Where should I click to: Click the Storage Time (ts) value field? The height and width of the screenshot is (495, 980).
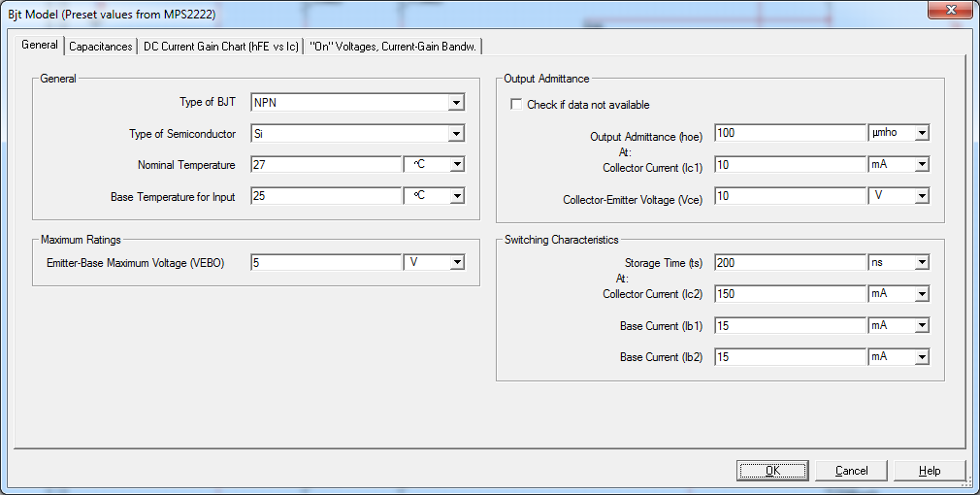pos(790,262)
